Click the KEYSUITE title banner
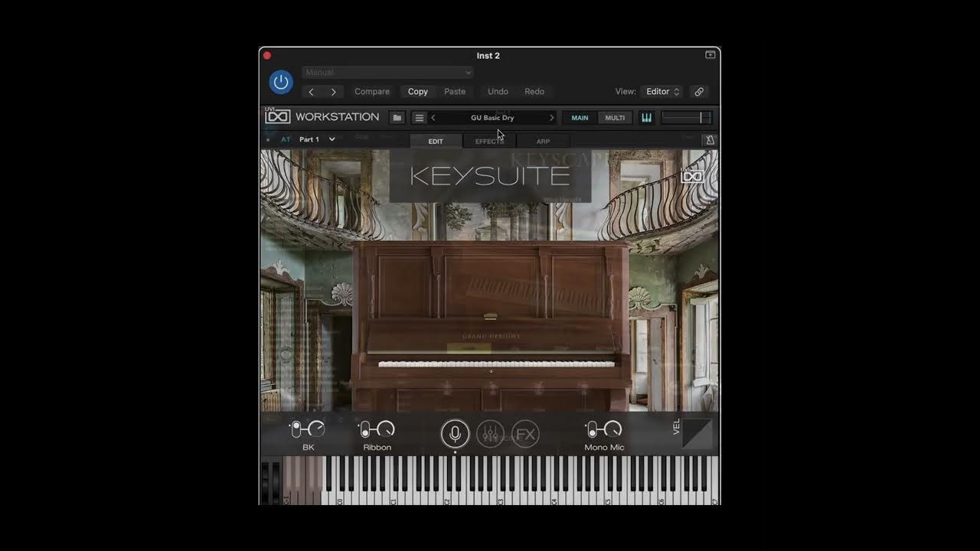 point(490,177)
